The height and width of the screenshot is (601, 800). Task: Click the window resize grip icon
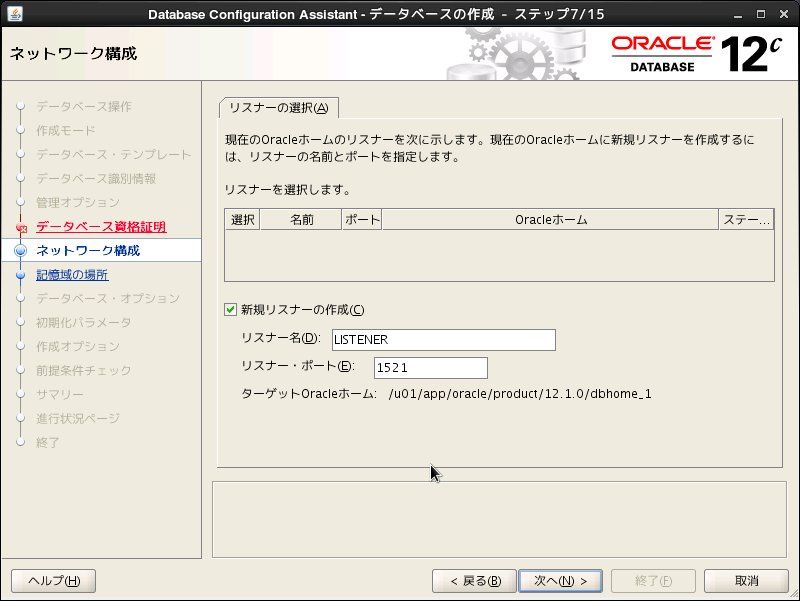(793, 594)
